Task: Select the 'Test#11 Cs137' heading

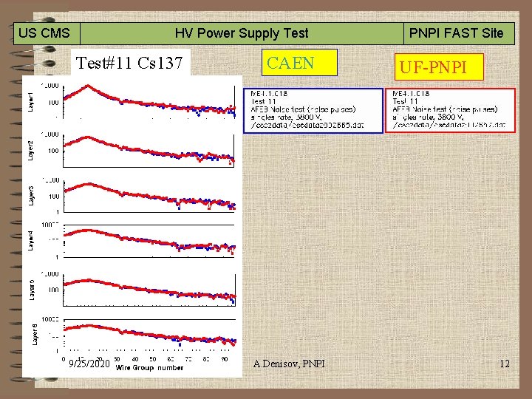Action: pos(129,63)
